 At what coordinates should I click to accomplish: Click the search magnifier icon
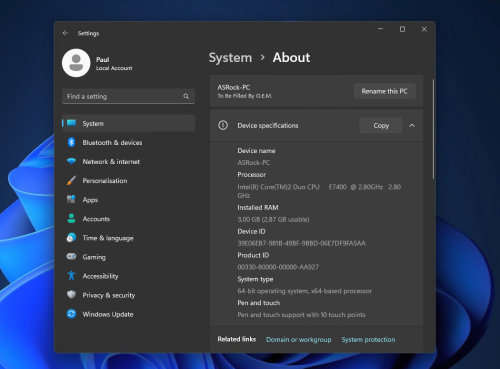click(x=186, y=96)
